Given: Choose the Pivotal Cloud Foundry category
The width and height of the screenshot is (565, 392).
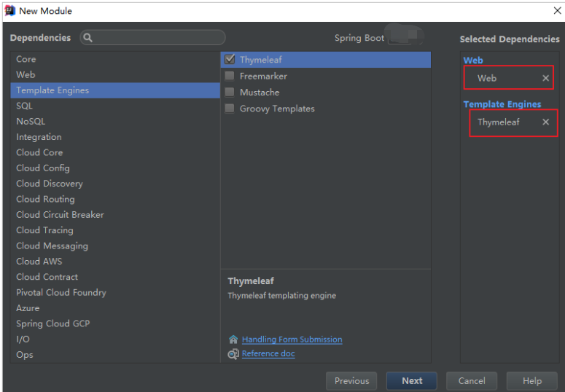Looking at the screenshot, I should pos(61,292).
